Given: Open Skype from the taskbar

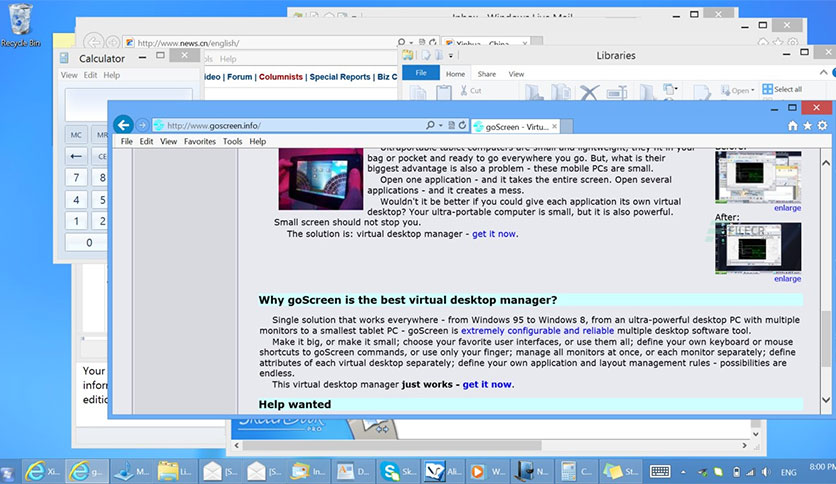Looking at the screenshot, I should (398, 471).
